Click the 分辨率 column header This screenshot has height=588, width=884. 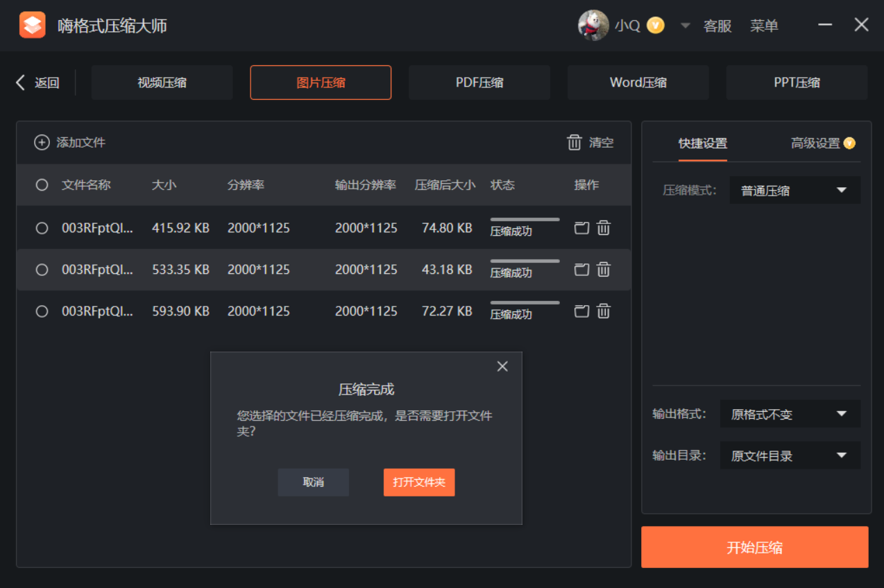tap(246, 185)
